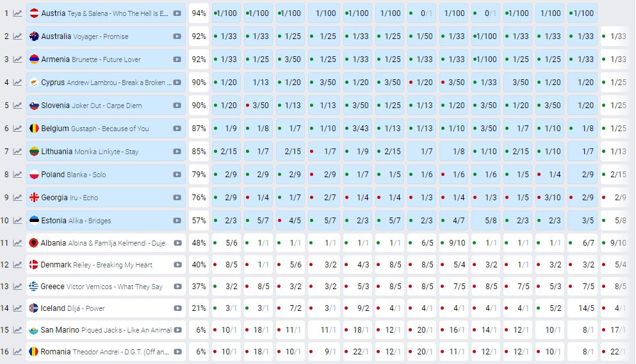
Task: Open the Austria Teya & Salena entry
Action: [104, 13]
